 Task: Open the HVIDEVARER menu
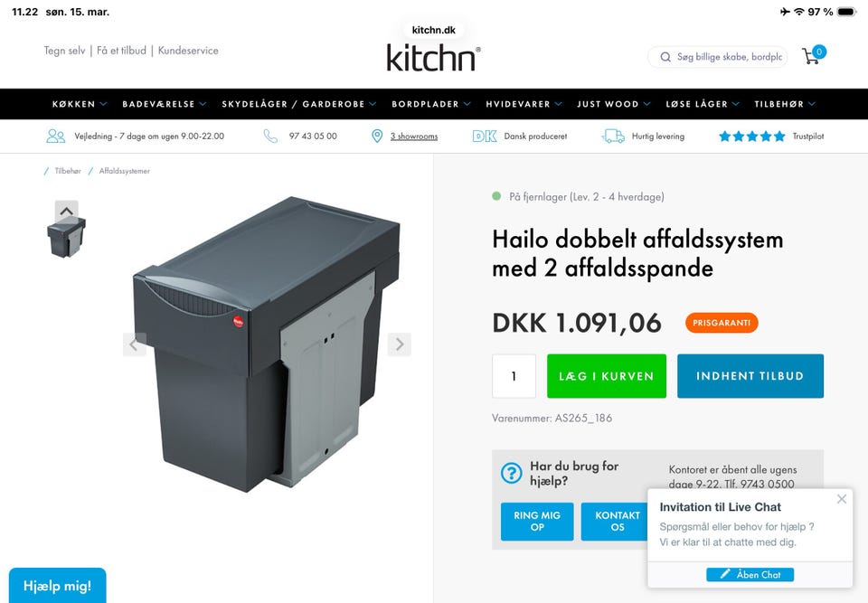point(524,104)
